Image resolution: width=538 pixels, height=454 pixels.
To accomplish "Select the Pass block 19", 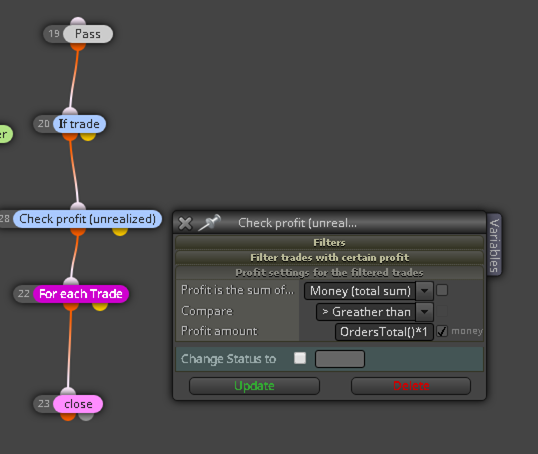I will [x=88, y=34].
